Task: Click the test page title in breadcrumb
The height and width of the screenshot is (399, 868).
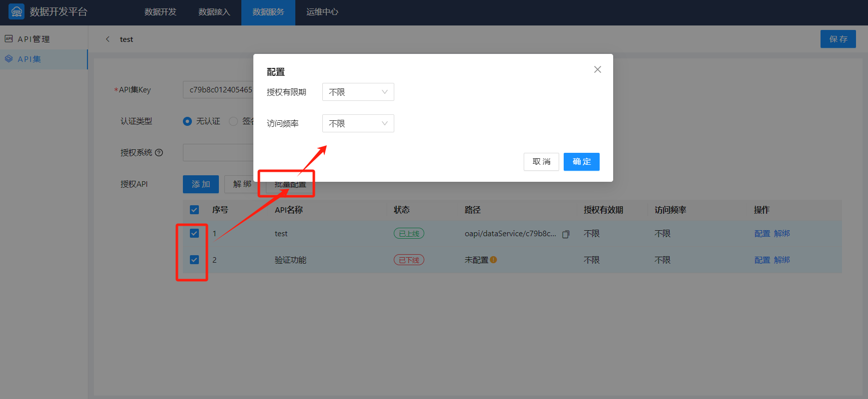Action: click(x=126, y=39)
